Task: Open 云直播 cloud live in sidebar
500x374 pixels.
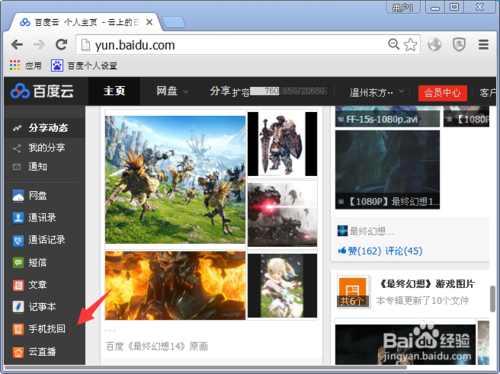Action: [34, 352]
